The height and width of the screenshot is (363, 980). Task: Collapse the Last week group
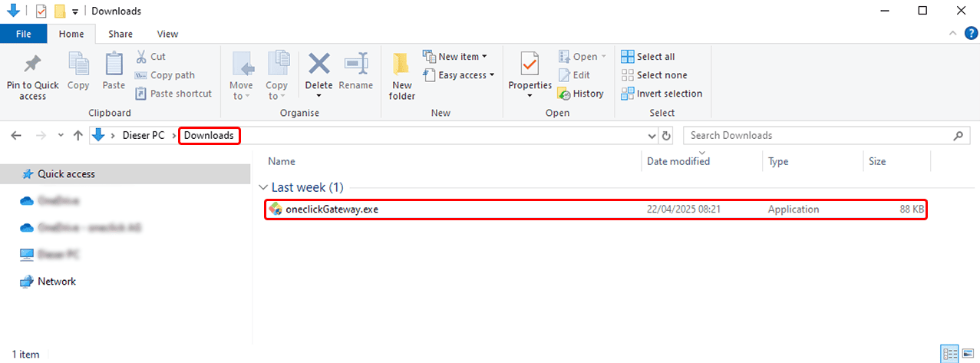tap(263, 188)
